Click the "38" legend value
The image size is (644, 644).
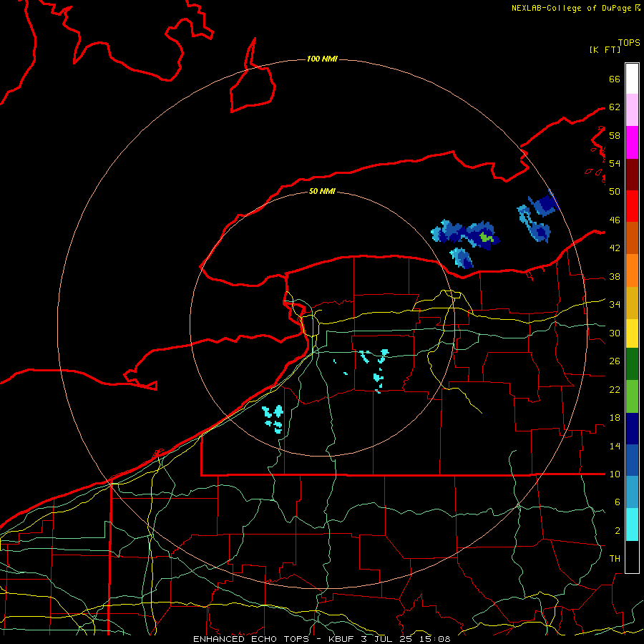click(615, 276)
